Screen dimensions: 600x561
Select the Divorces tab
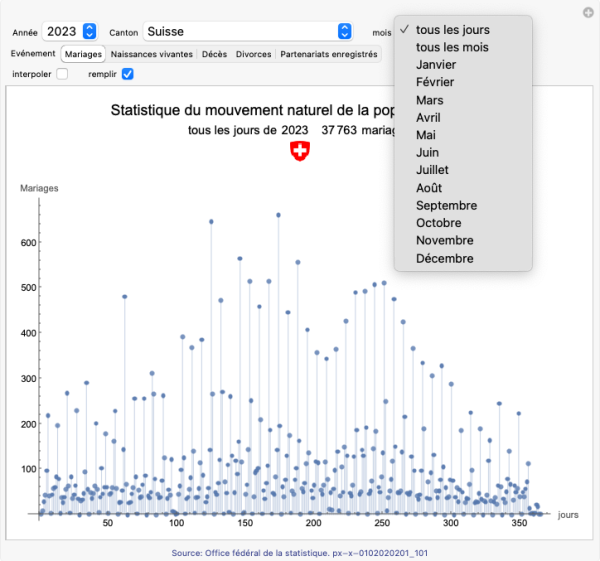coord(253,54)
